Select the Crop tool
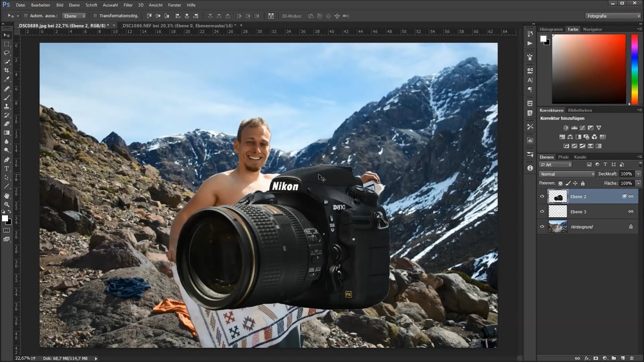Viewport: 644px width, 362px height. click(x=7, y=70)
